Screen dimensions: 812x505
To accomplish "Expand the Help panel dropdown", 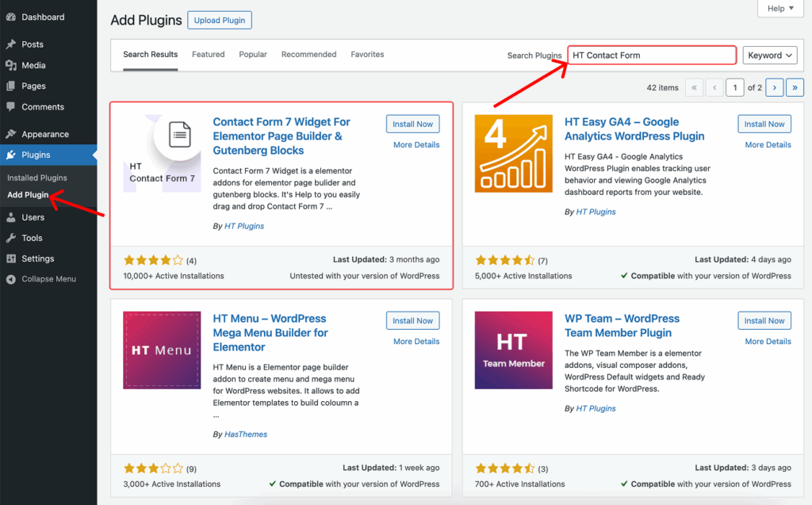I will click(x=780, y=9).
